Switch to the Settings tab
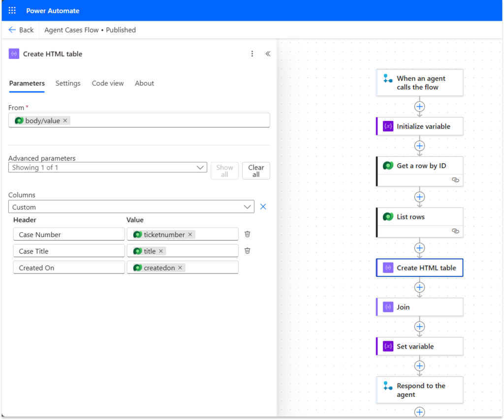 pos(68,83)
